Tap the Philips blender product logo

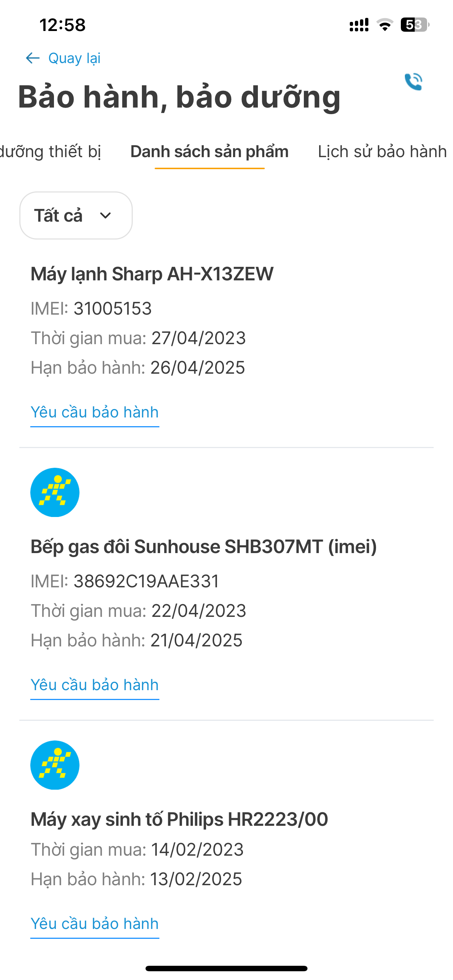pyautogui.click(x=55, y=765)
